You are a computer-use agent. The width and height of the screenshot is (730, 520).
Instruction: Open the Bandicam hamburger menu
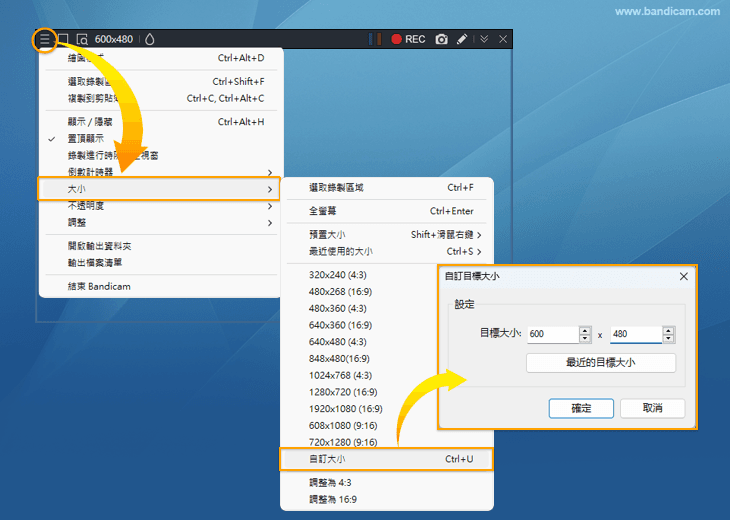(44, 39)
